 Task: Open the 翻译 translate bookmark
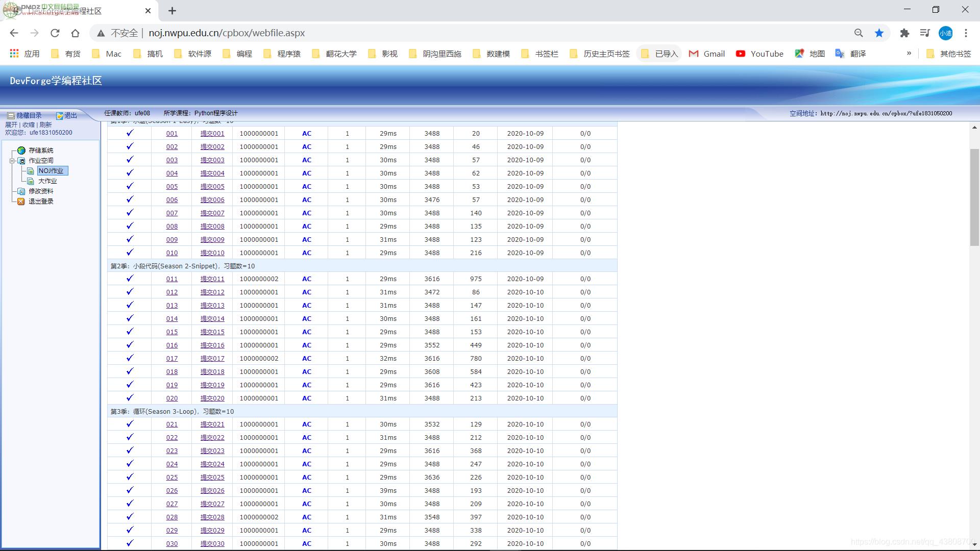(850, 54)
